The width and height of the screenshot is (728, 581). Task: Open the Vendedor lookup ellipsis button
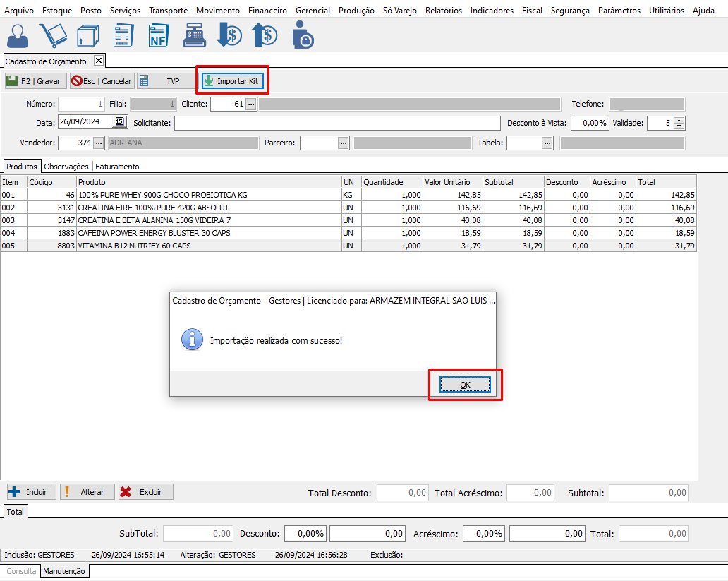click(99, 143)
